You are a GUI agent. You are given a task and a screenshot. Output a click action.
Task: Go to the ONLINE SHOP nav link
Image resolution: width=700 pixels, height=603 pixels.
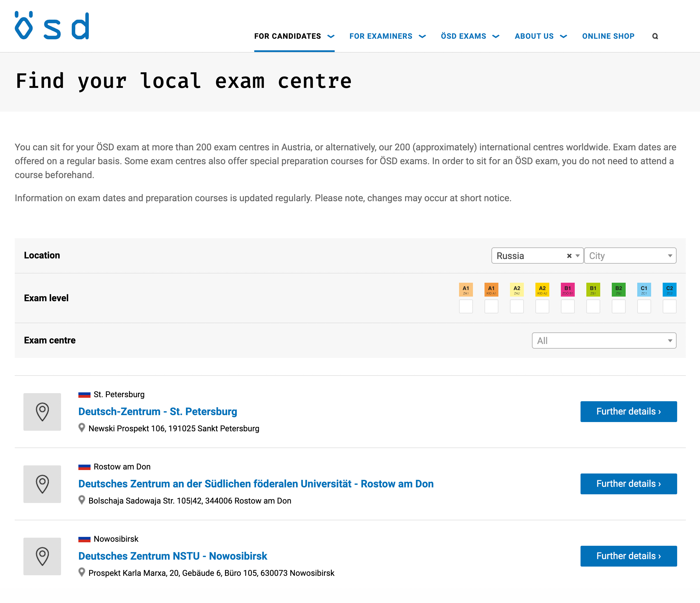pos(608,36)
